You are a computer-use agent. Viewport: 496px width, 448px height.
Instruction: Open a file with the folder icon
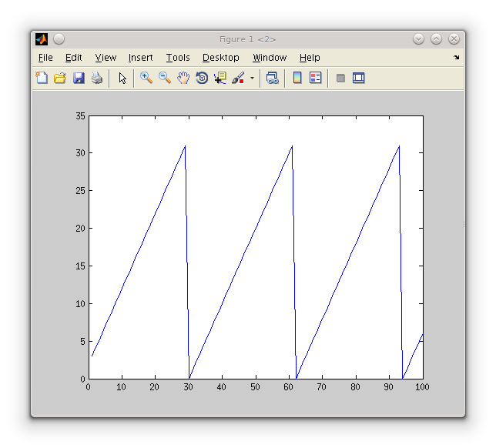coord(60,78)
